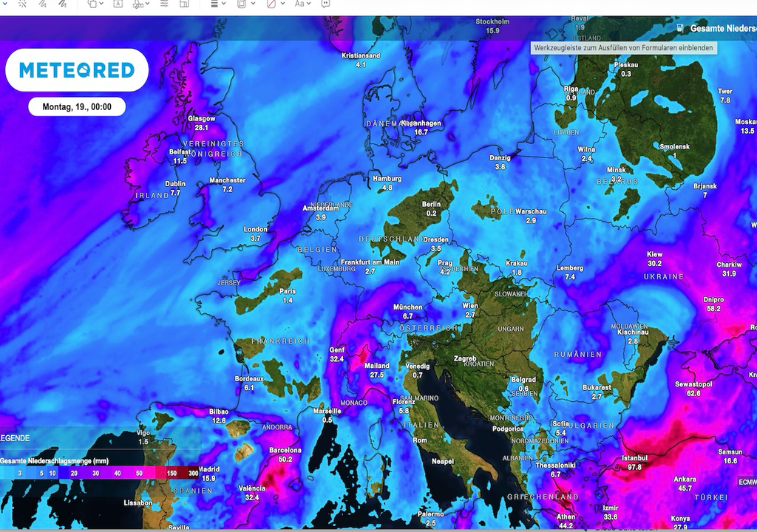Click the line thickness style icon
757x532 pixels.
214,4
